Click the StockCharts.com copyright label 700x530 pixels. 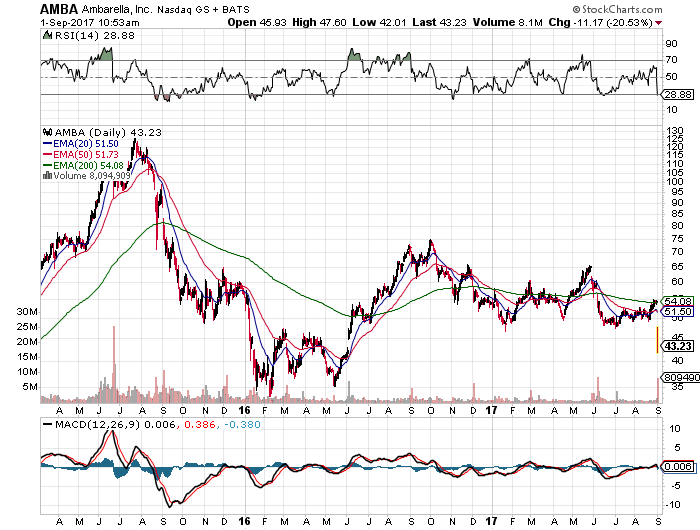[x=617, y=9]
